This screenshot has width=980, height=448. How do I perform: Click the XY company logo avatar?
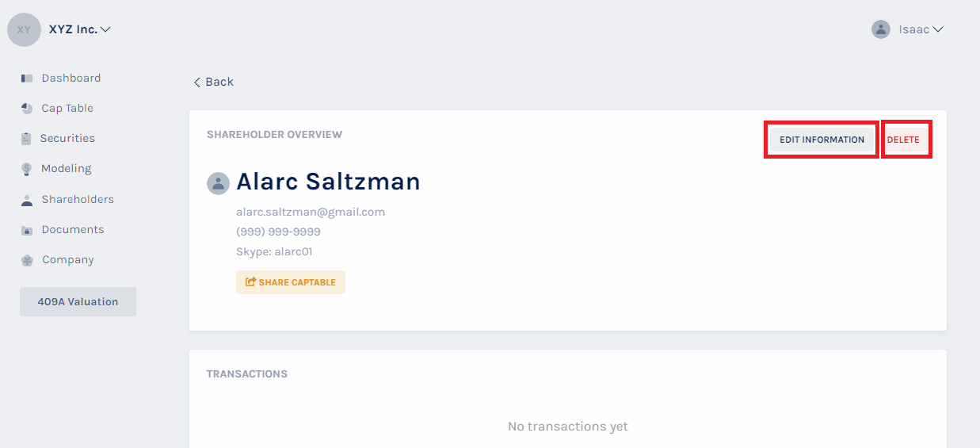point(24,29)
